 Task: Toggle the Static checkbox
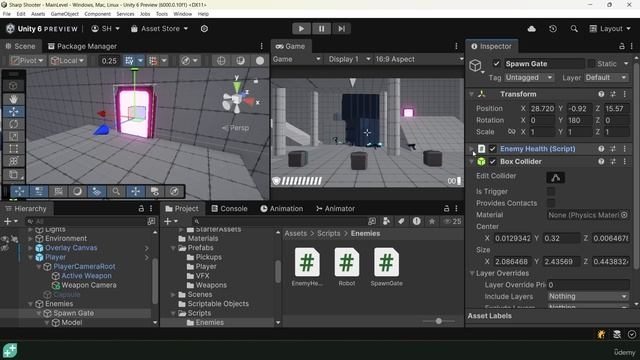[x=591, y=64]
